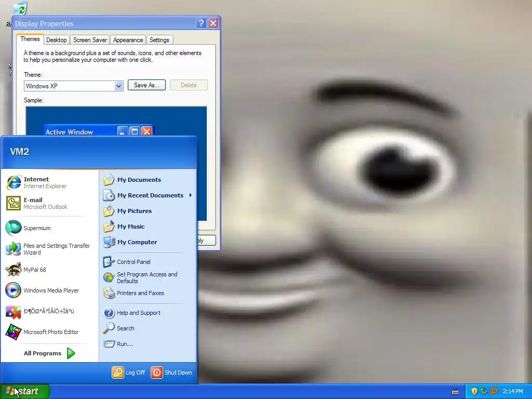Image resolution: width=532 pixels, height=399 pixels.
Task: Click the network connection tray icon
Action: (x=484, y=391)
